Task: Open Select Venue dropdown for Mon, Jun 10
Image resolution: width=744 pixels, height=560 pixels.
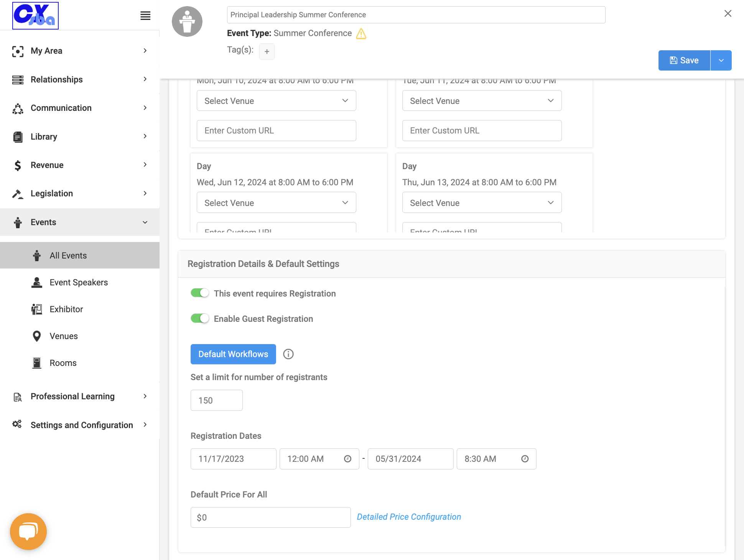Action: pos(276,100)
